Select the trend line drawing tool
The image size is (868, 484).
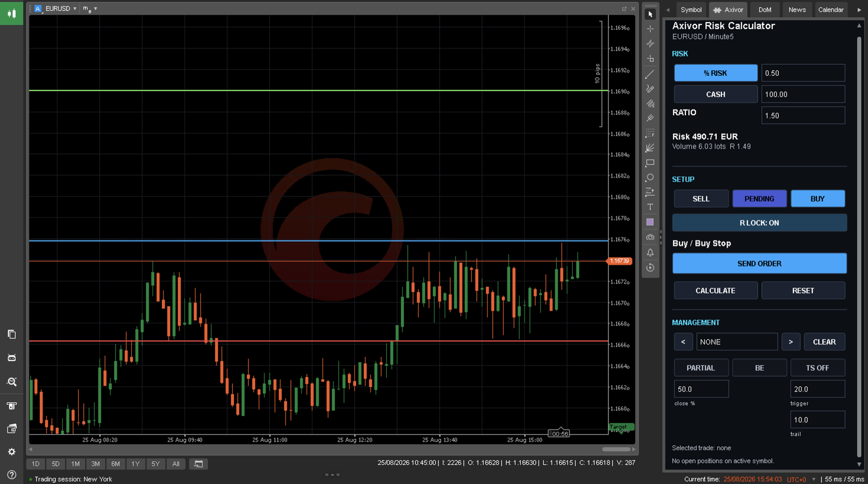click(x=650, y=74)
